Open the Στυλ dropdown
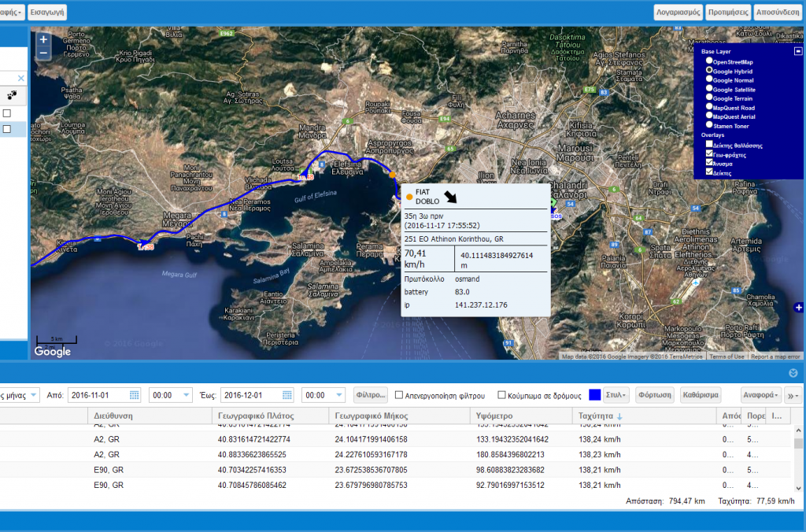Screen dimensions: 806x532 (616, 395)
